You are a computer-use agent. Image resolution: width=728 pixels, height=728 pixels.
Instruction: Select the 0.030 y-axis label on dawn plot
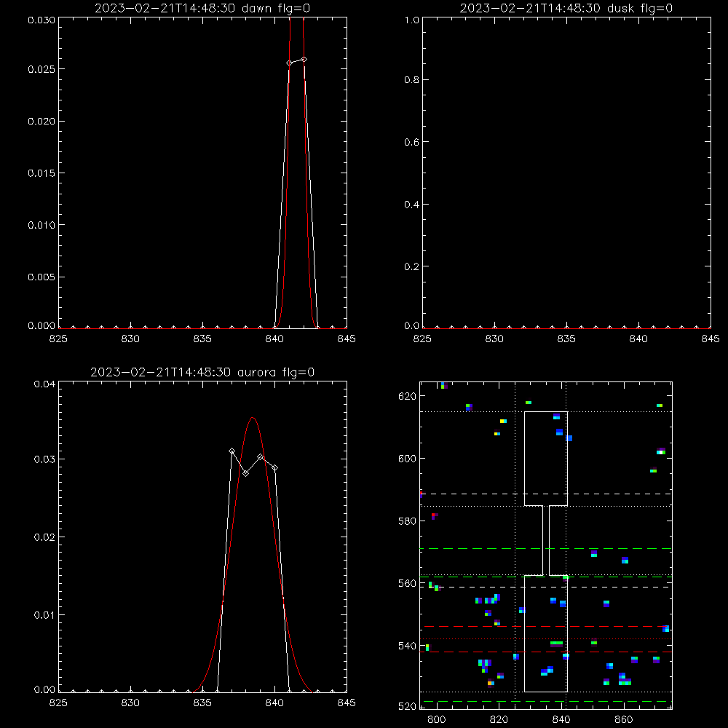coord(41,20)
